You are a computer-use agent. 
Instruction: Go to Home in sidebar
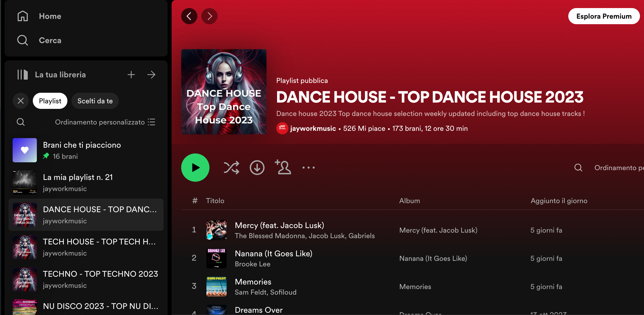click(39, 16)
